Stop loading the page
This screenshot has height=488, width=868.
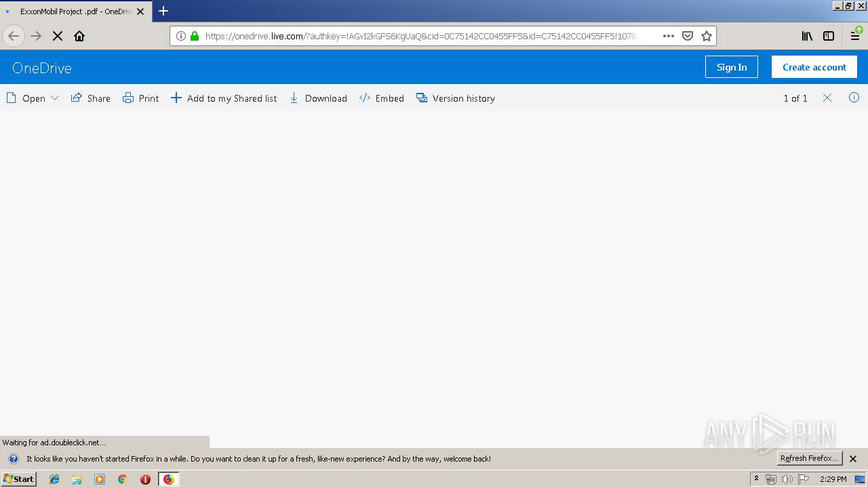(x=58, y=36)
